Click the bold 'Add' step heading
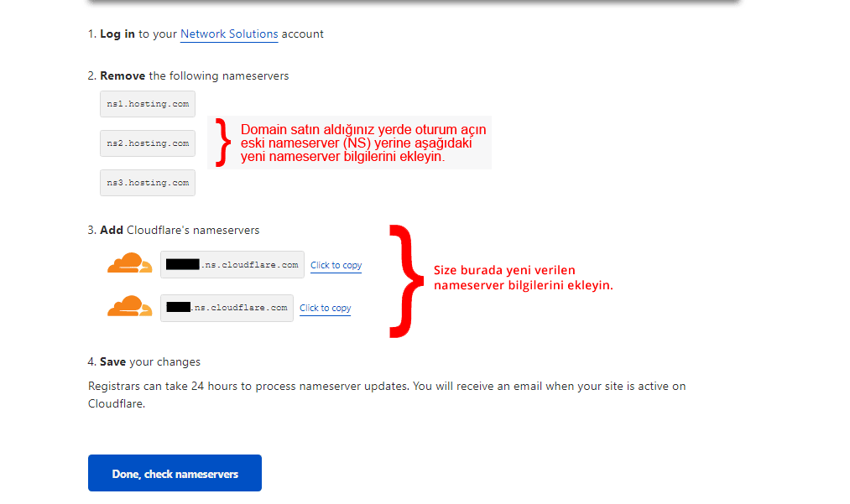850x504 pixels. (x=112, y=230)
